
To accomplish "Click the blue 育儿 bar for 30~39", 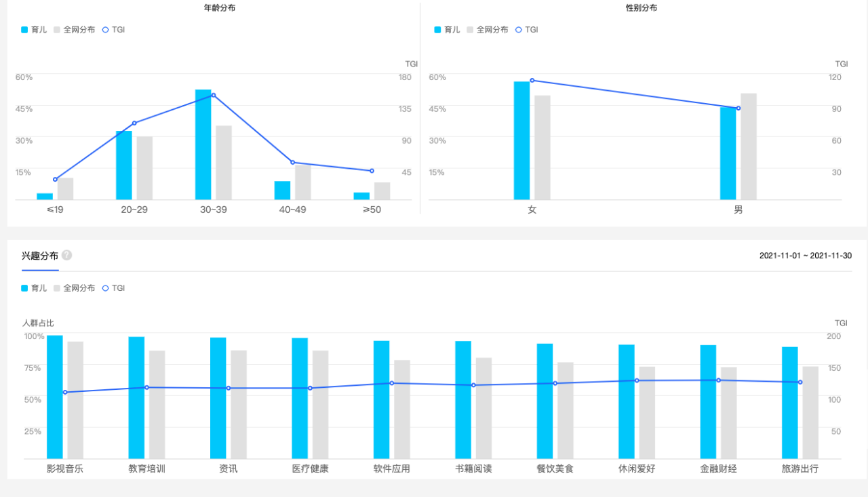I will pos(203,144).
